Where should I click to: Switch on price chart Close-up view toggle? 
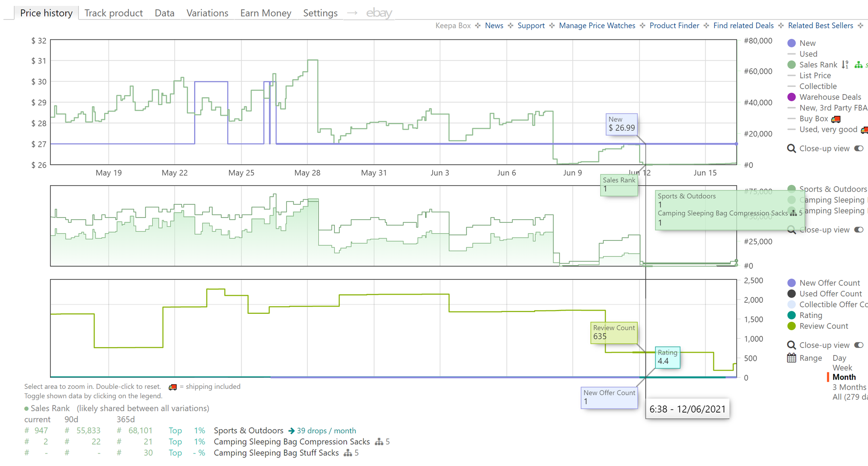click(x=859, y=148)
